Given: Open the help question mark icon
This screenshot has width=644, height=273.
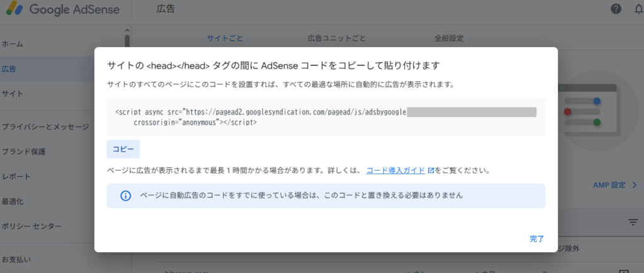Looking at the screenshot, I should coord(616,9).
